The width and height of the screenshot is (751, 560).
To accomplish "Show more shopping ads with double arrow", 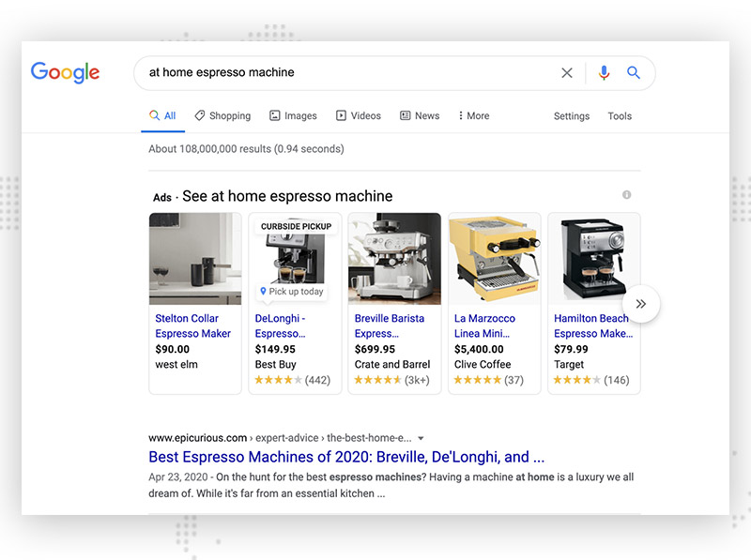I will pos(641,304).
